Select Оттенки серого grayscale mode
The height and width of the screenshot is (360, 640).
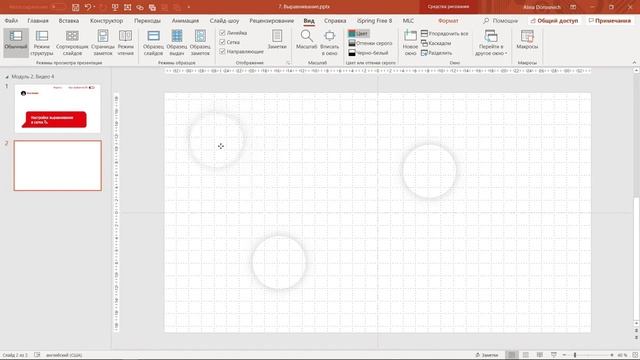coord(371,43)
